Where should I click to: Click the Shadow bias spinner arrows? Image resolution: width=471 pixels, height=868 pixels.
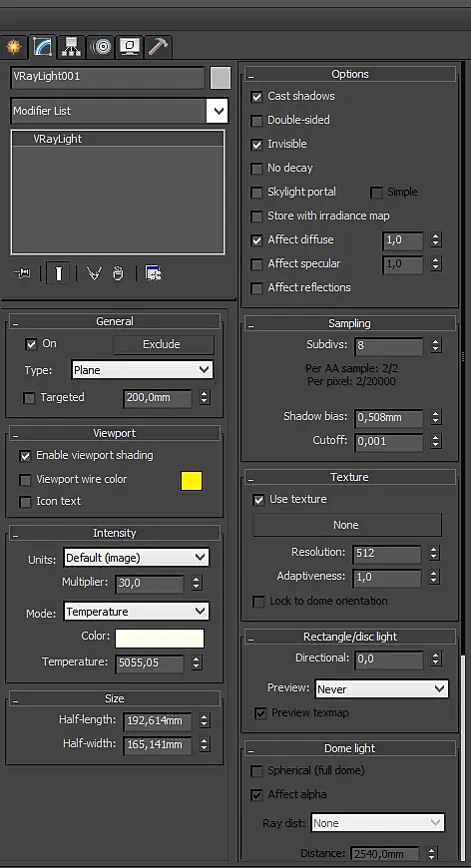click(x=436, y=418)
